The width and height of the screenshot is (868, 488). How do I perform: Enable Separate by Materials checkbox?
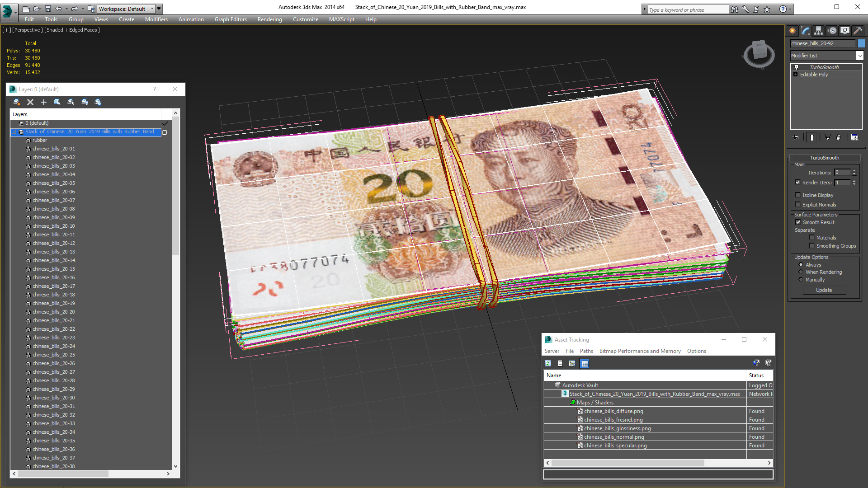(811, 238)
